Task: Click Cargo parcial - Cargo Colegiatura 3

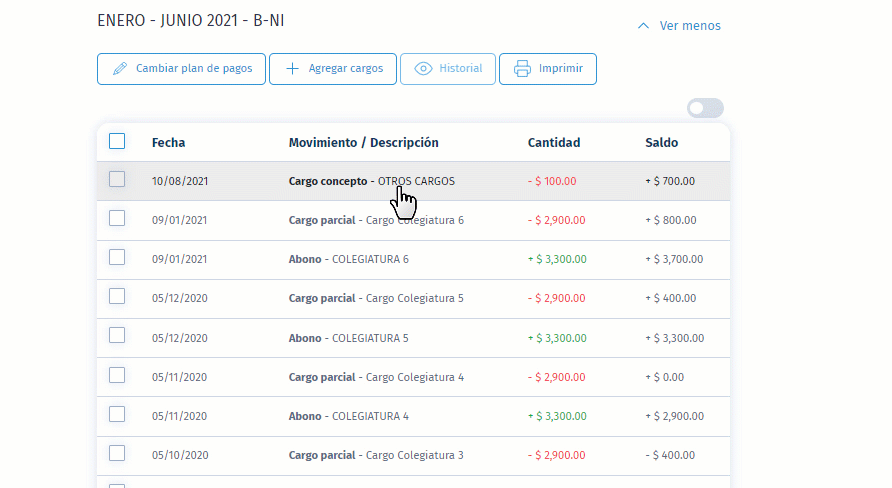Action: pyautogui.click(x=376, y=456)
